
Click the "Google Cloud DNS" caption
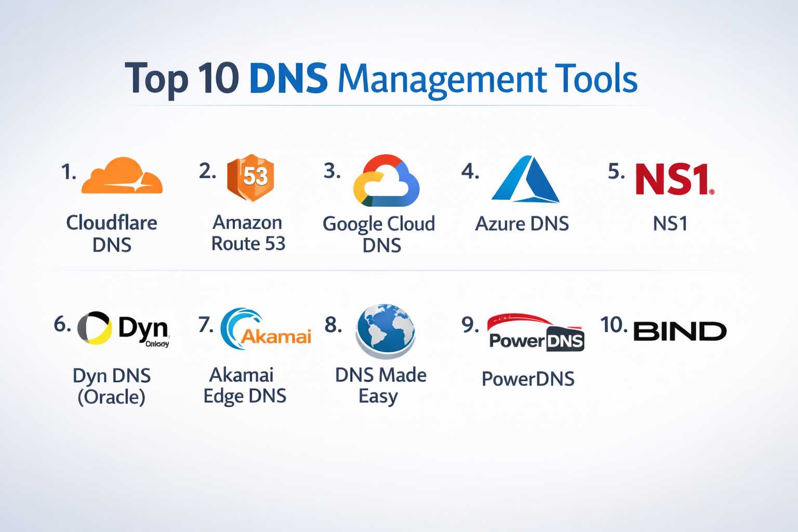point(379,234)
